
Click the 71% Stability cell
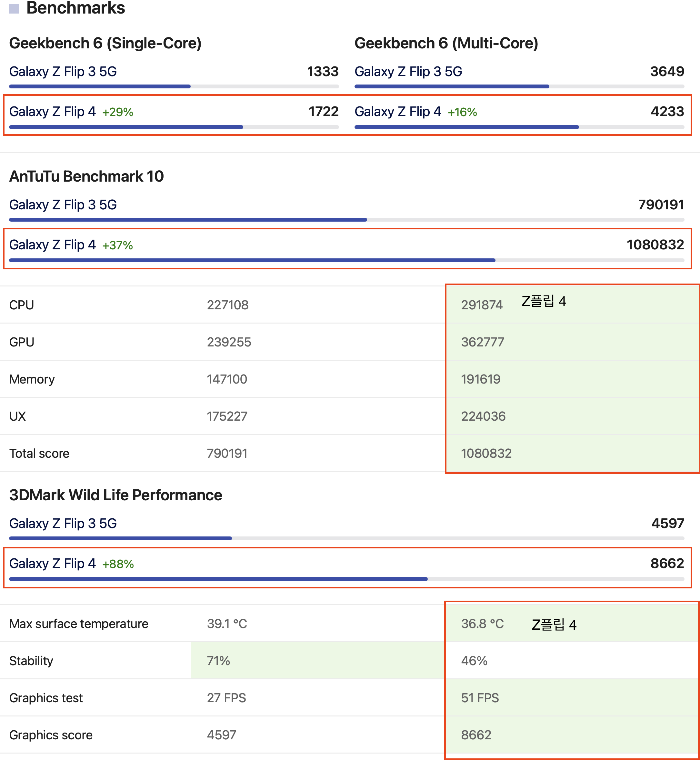219,661
